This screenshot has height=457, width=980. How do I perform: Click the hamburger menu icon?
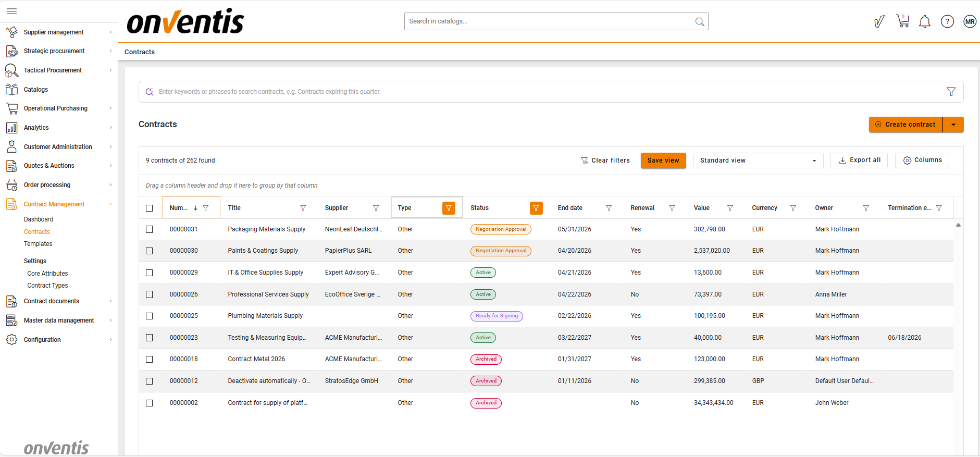[12, 11]
